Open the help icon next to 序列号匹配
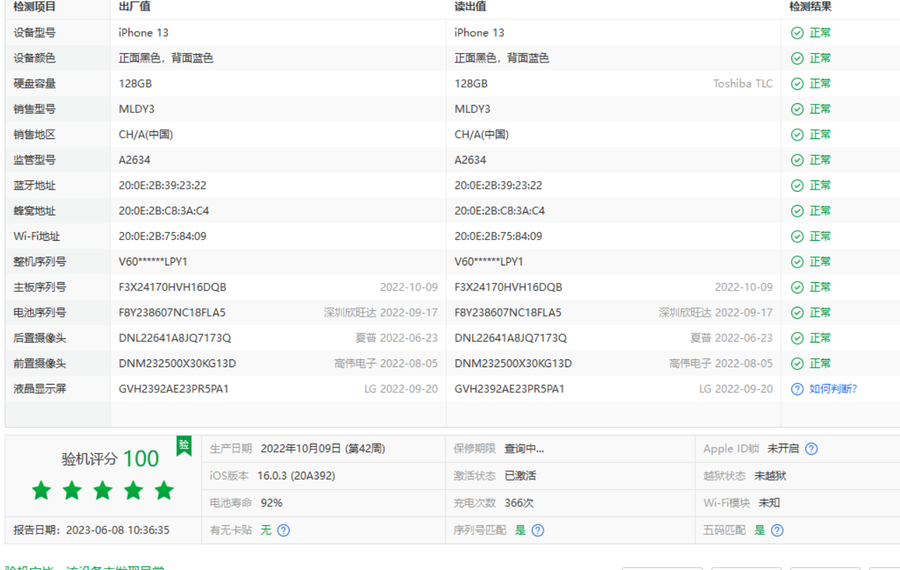900x570 pixels. [x=538, y=530]
